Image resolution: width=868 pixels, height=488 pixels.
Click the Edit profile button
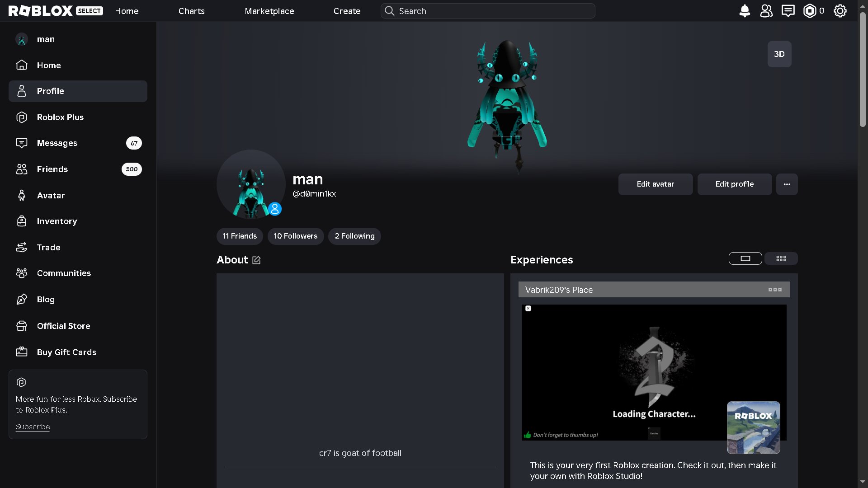click(x=735, y=184)
